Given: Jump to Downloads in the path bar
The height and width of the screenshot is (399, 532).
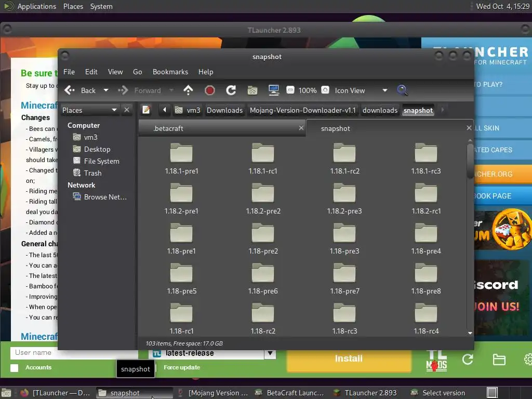Looking at the screenshot, I should tap(224, 110).
